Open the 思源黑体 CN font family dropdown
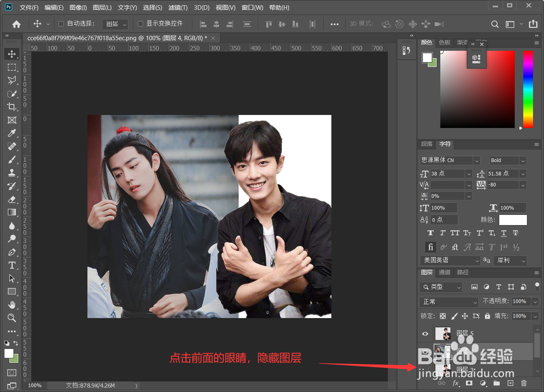Screen dimensions: 544x392 450,160
